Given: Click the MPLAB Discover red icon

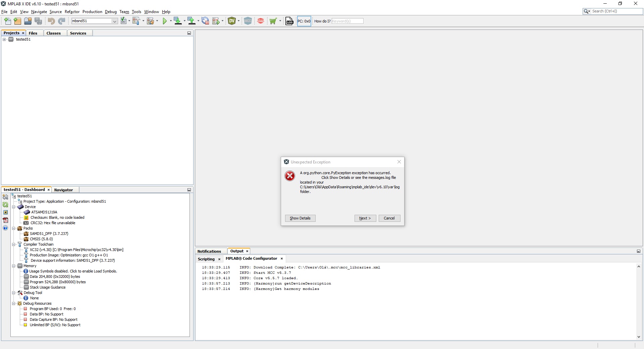Looking at the screenshot, I should (x=261, y=21).
